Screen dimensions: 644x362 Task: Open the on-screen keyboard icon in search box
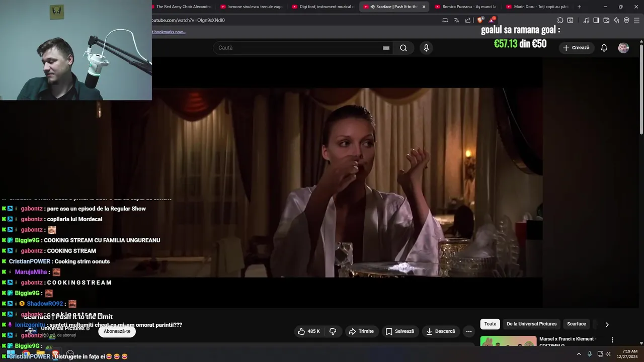pos(386,48)
